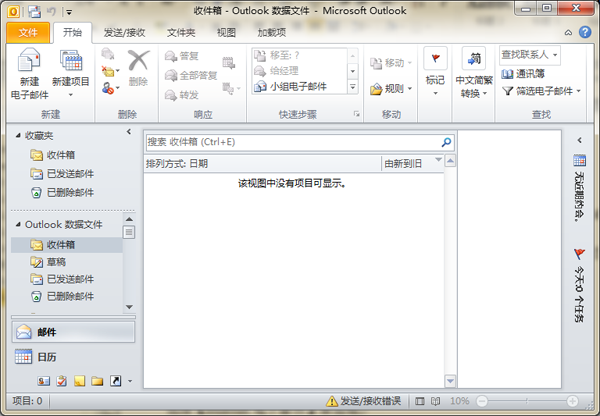This screenshot has width=600, height=416.
Task: Click the Calendar (日历) navigation button
Action: pyautogui.click(x=73, y=357)
